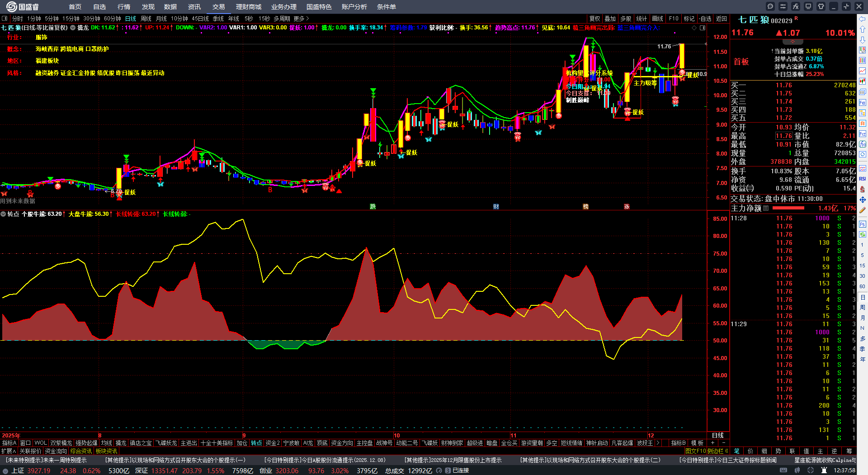Screen dimensions: 868x475
Task: Click the chess rook icon in status bar
Action: click(824, 470)
